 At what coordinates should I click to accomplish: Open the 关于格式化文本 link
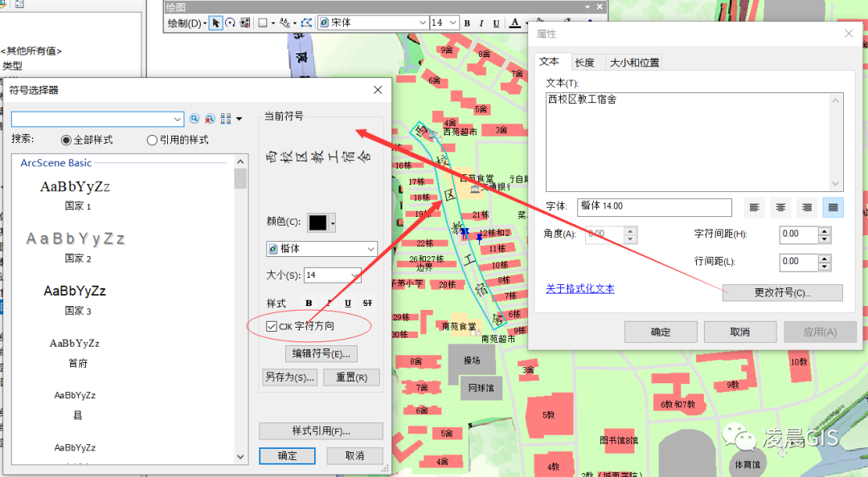(580, 289)
